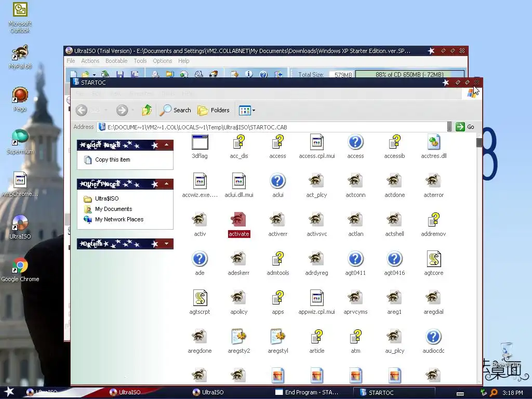Image resolution: width=532 pixels, height=399 pixels.
Task: Open UltraISO Tools menu
Action: click(140, 61)
